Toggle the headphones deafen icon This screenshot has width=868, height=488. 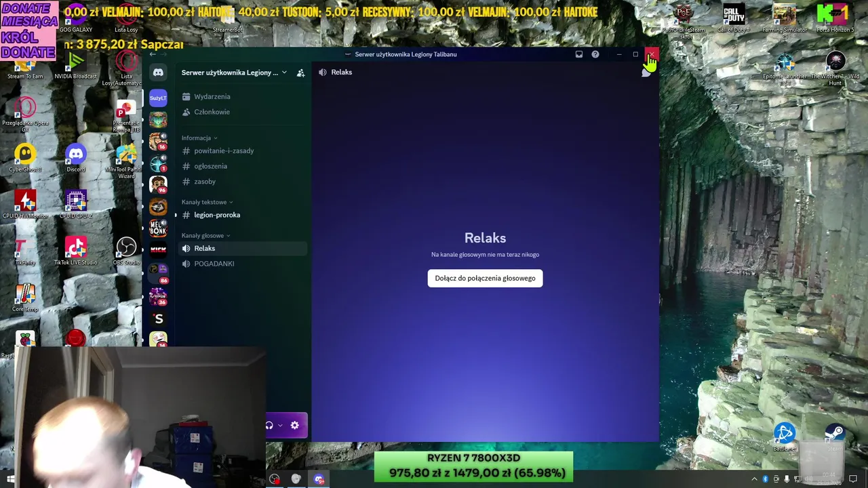coord(269,426)
